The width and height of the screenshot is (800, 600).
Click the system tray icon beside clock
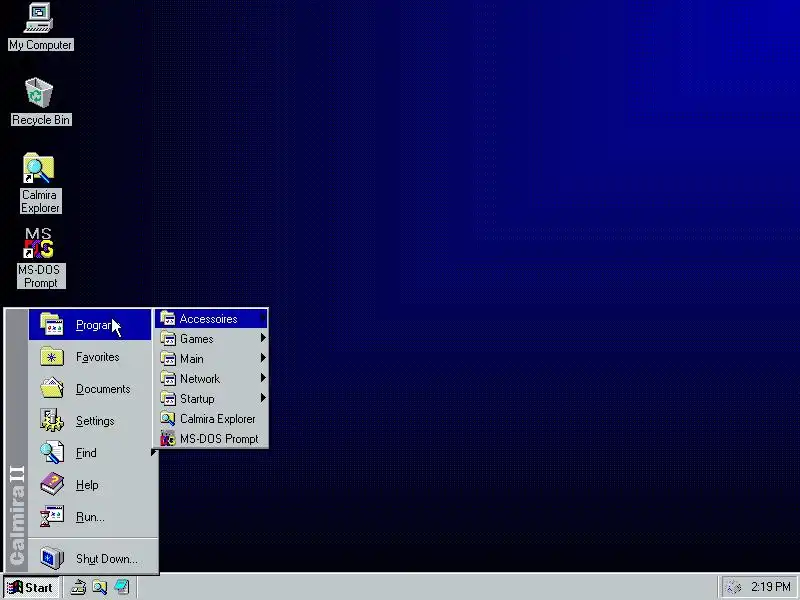tap(733, 587)
